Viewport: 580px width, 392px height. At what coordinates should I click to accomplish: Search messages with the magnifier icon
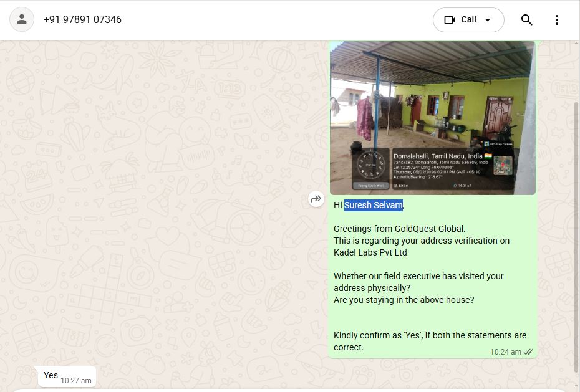(526, 20)
